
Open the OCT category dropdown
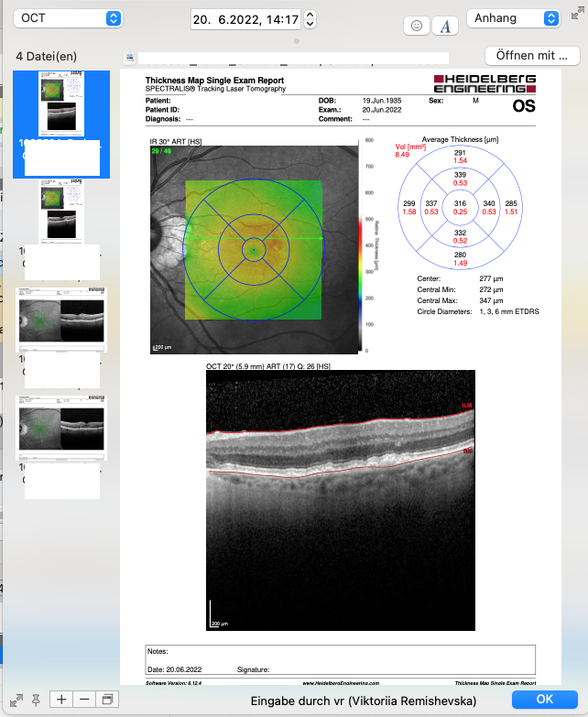(68, 18)
